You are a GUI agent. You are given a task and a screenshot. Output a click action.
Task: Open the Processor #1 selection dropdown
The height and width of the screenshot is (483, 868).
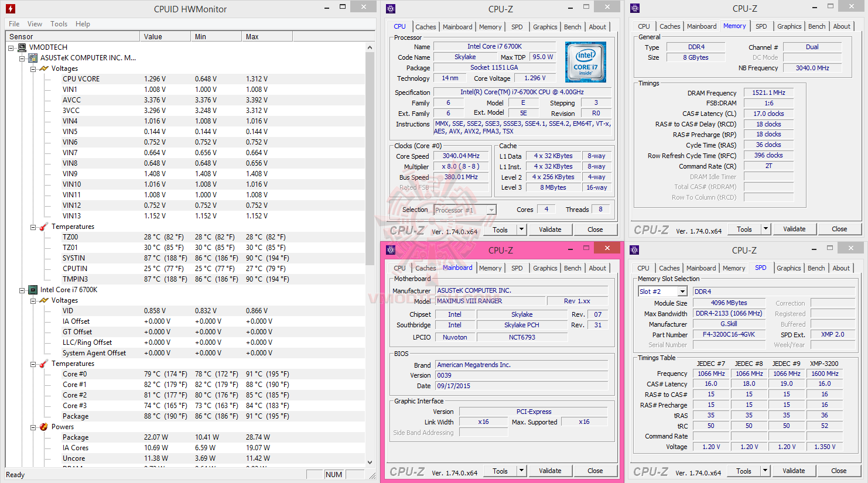pos(491,210)
